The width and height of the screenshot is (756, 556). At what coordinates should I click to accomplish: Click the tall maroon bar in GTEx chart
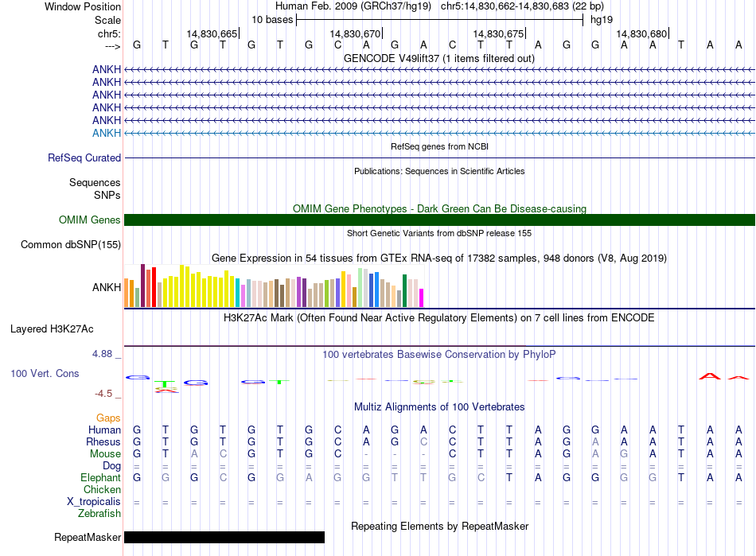[142, 286]
